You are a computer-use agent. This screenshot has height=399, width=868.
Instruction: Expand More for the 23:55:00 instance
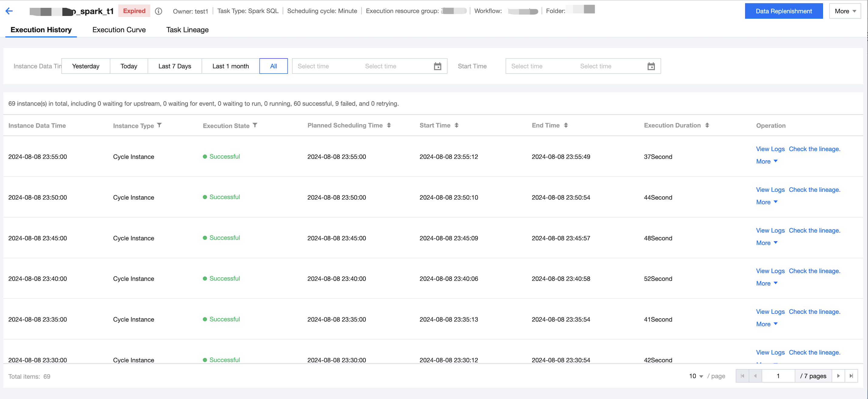point(767,161)
